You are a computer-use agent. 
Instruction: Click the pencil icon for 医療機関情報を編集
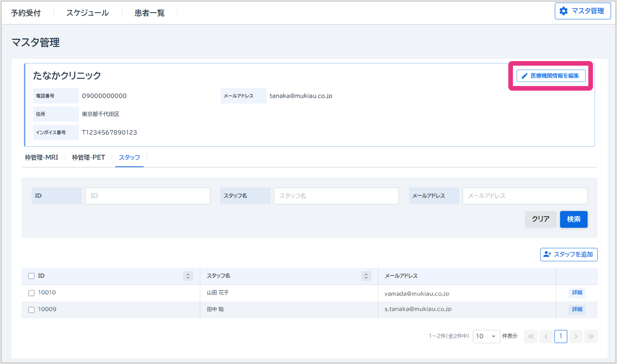pyautogui.click(x=524, y=76)
